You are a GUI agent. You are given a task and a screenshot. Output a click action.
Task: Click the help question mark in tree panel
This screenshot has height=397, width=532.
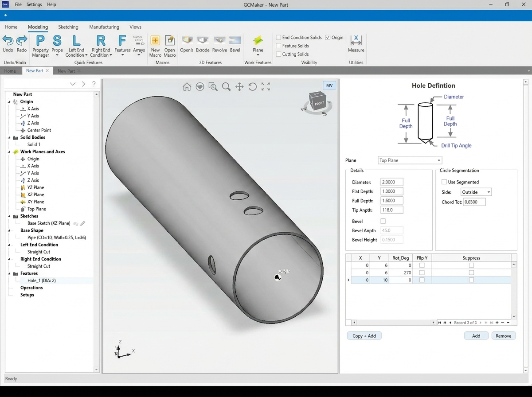94,84
